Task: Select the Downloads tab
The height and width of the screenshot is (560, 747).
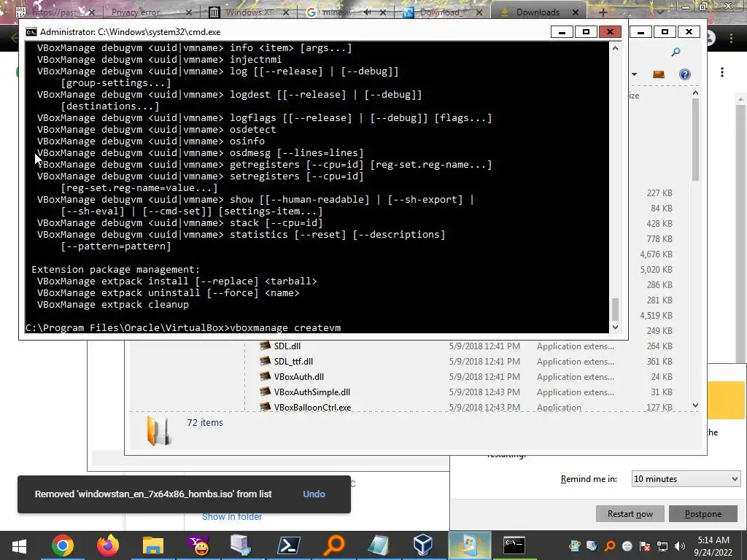Action: 538,12
